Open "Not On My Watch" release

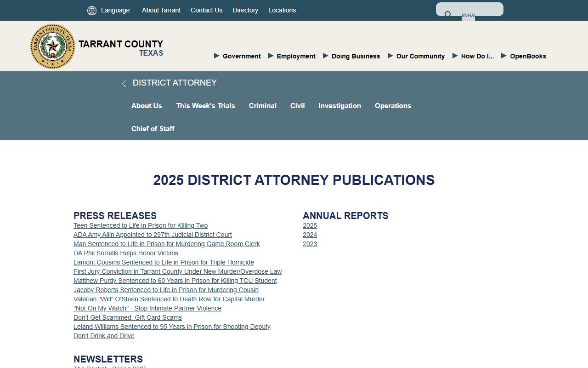[147, 308]
